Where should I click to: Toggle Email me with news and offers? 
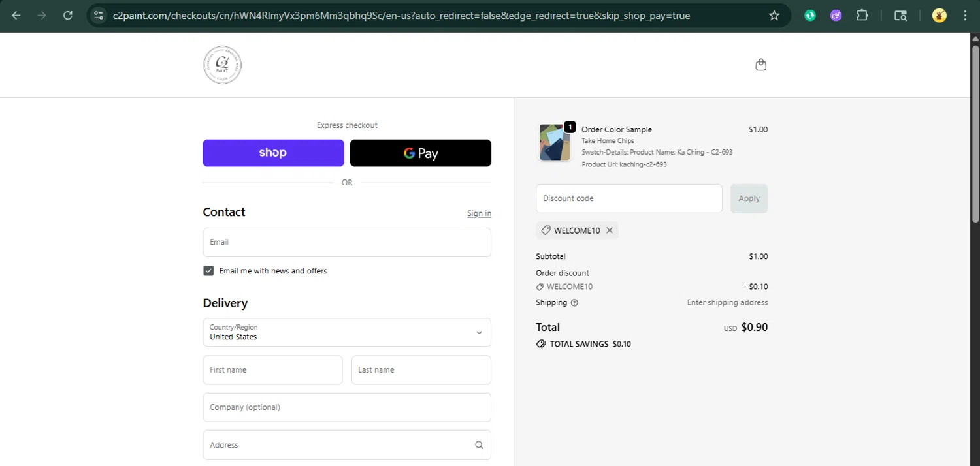pyautogui.click(x=208, y=271)
